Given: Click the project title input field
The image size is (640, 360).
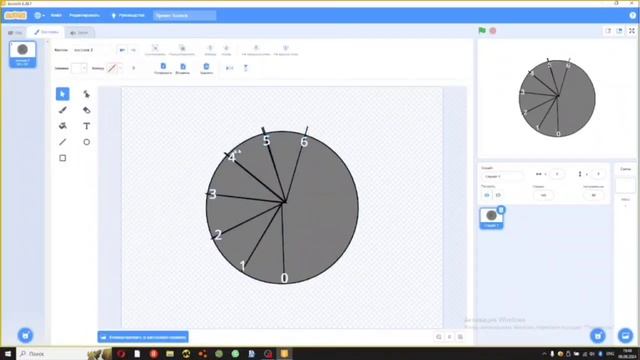Looking at the screenshot, I should pyautogui.click(x=184, y=16).
